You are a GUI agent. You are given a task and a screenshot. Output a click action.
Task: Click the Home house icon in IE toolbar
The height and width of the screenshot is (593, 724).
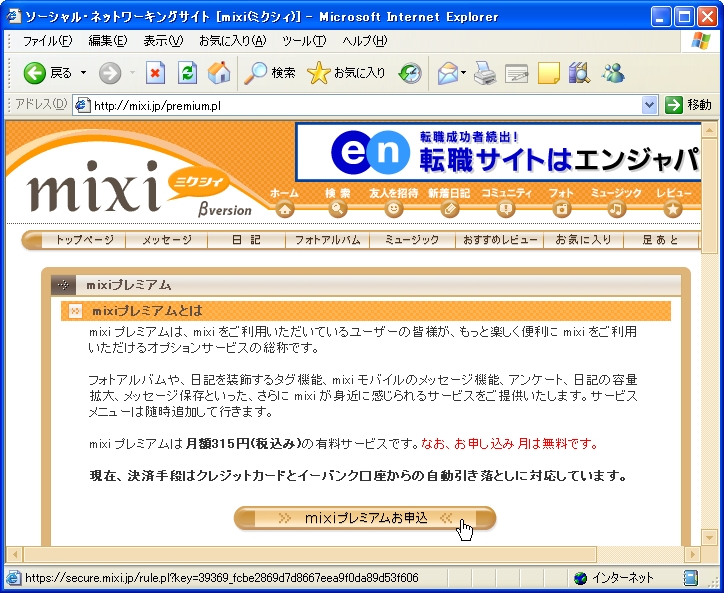click(219, 73)
